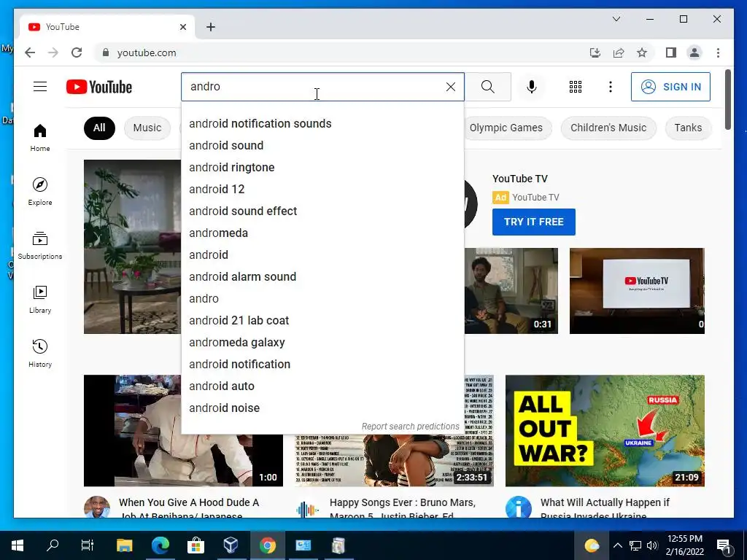Click the SIGN IN button
747x560 pixels.
coord(670,87)
